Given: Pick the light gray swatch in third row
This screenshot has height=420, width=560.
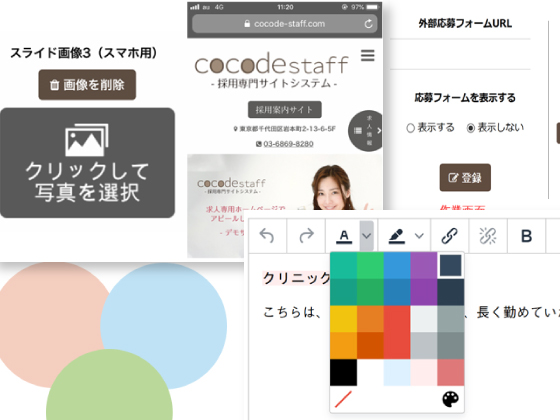Looking at the screenshot, I should click(424, 319).
